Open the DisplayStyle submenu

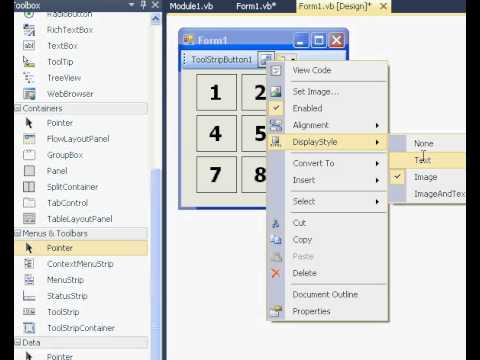pos(328,142)
